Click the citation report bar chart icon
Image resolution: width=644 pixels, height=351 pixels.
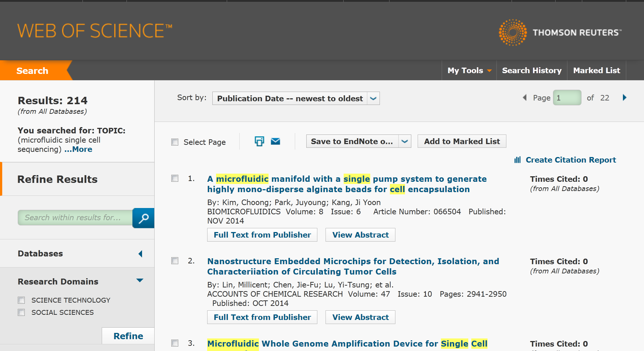coord(517,160)
